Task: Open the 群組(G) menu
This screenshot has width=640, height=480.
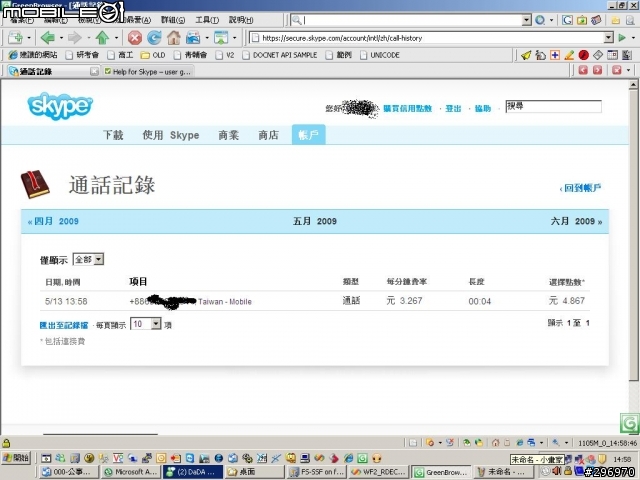Action: tap(173, 20)
